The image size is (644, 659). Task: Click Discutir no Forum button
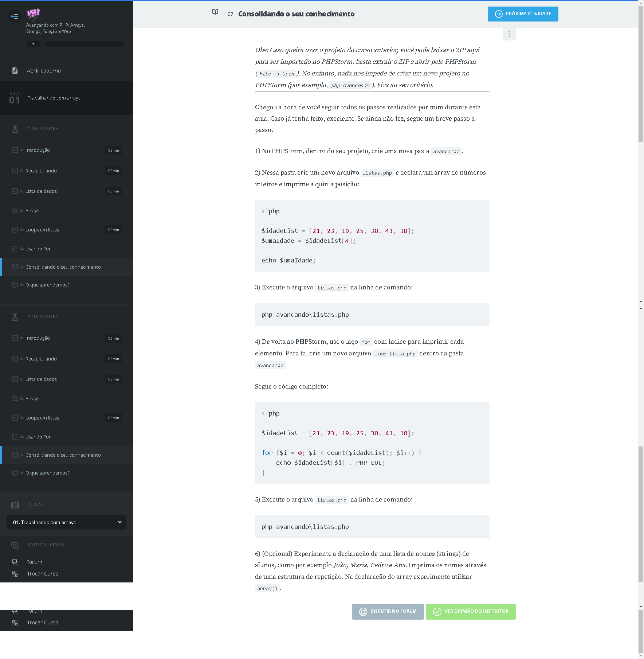[388, 612]
